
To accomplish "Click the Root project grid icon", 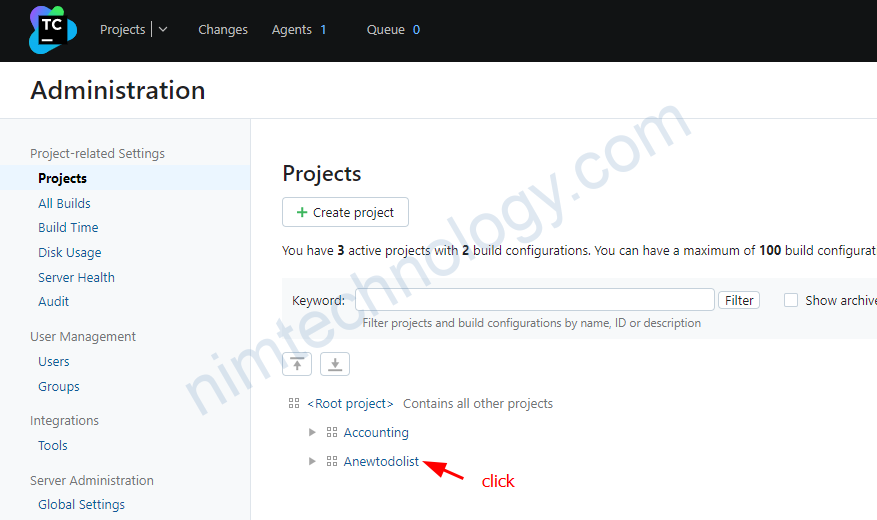I will pyautogui.click(x=294, y=403).
